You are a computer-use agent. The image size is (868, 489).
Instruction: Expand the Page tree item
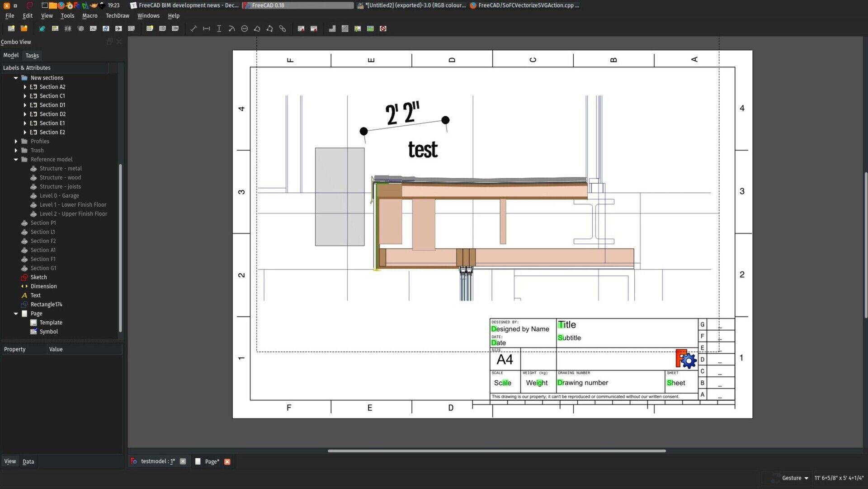(16, 313)
